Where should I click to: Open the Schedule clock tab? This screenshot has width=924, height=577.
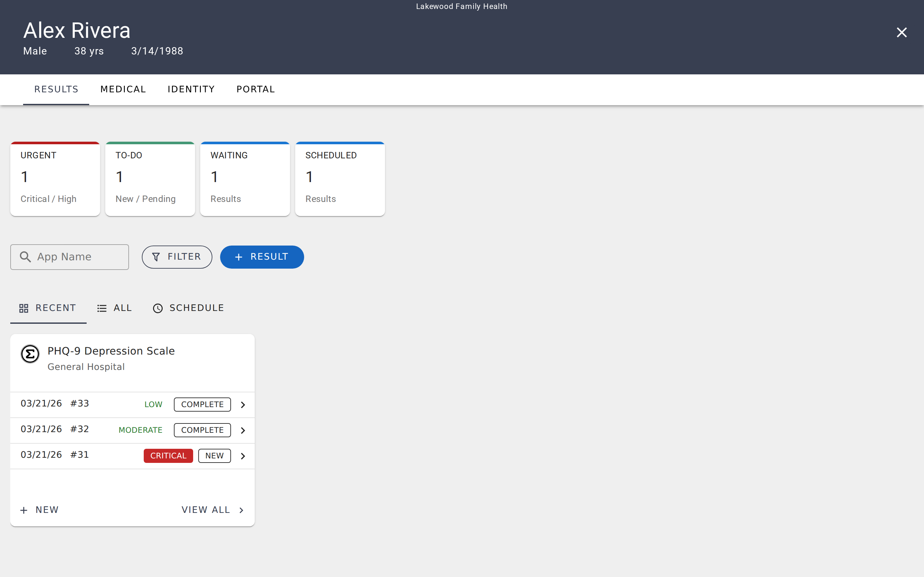tap(189, 308)
